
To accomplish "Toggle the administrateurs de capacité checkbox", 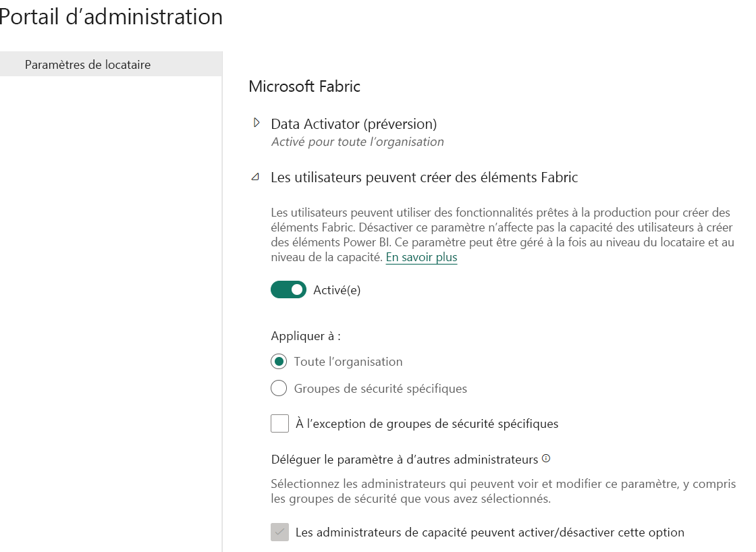I will (279, 532).
